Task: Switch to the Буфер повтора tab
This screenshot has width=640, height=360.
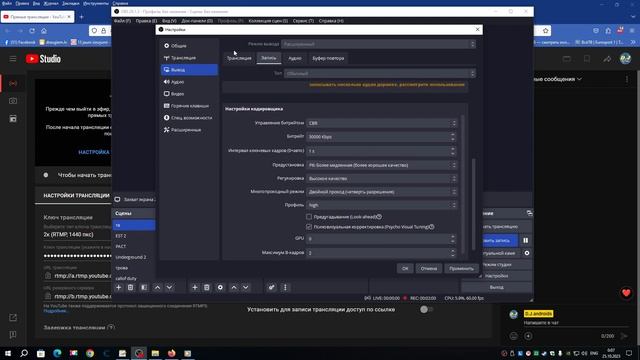Action: click(328, 58)
